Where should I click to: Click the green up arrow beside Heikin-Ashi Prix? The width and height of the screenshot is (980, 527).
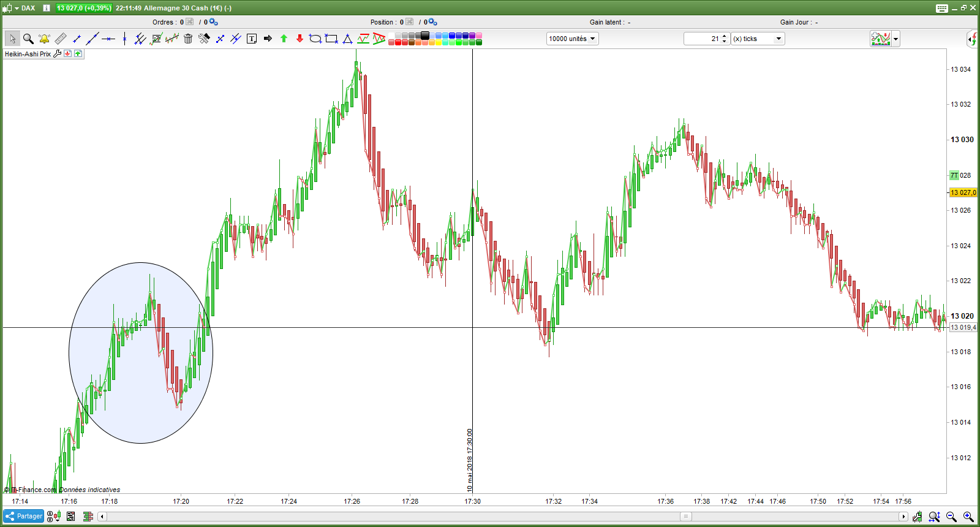pyautogui.click(x=78, y=54)
